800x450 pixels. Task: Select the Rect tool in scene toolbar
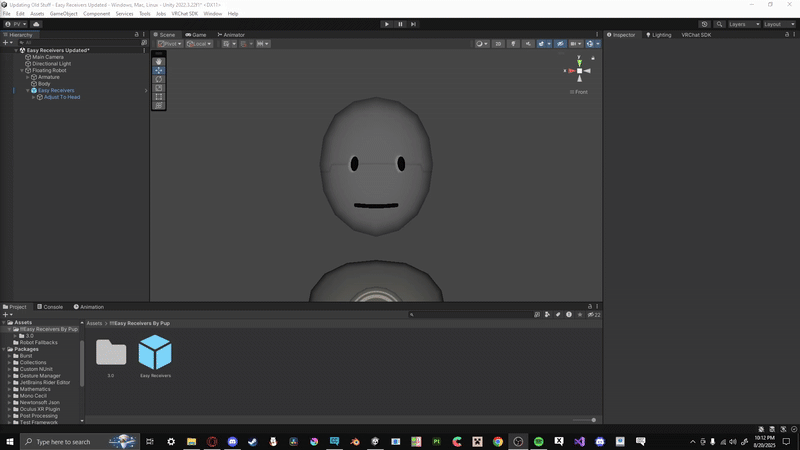(x=159, y=97)
